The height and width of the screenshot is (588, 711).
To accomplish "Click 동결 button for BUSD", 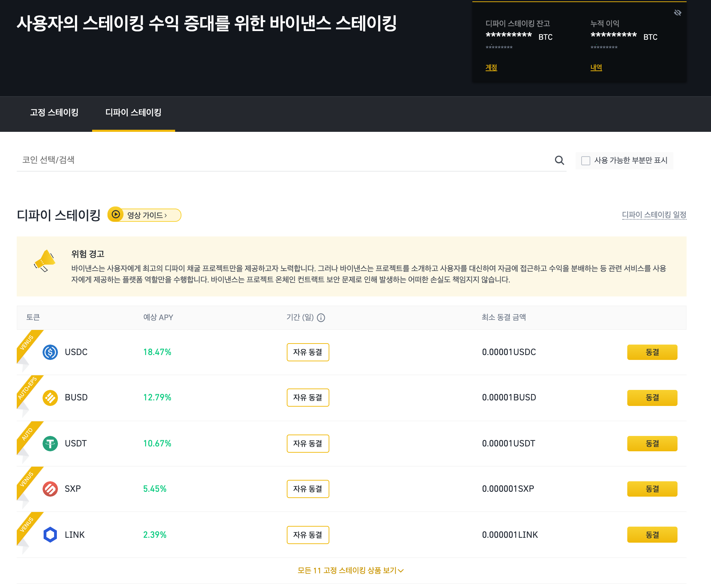I will pos(652,398).
